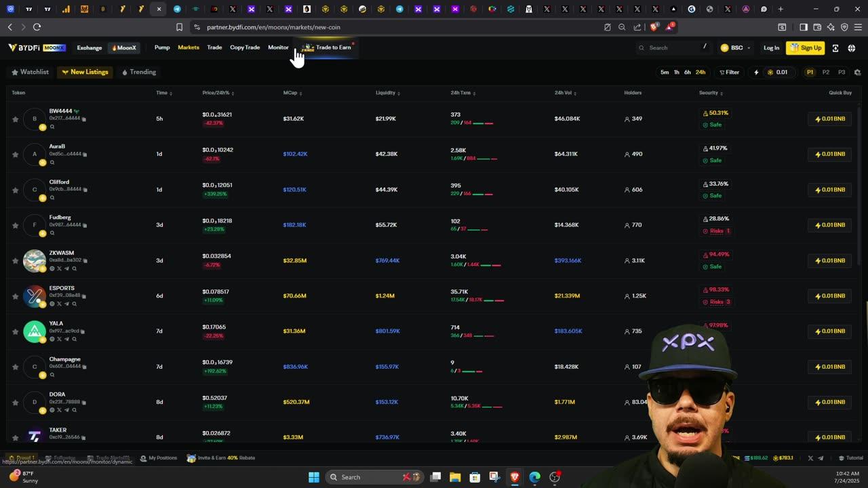This screenshot has height=488, width=868.
Task: Star the YALA token row
Action: (x=15, y=331)
